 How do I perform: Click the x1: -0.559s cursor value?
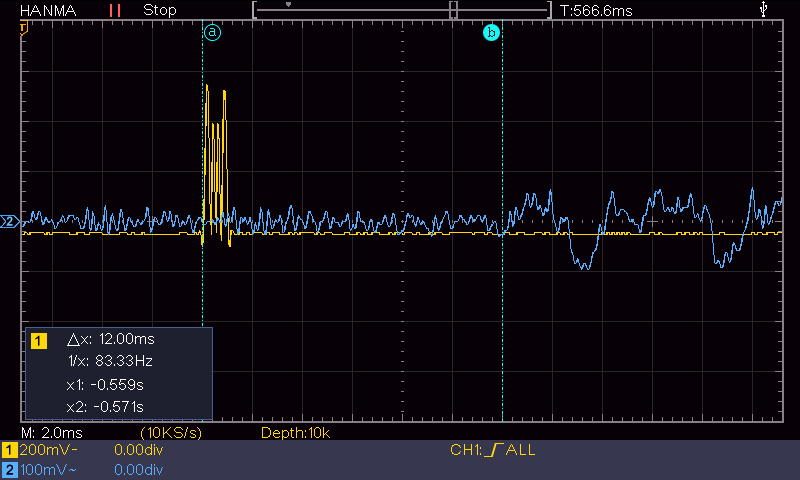[x=105, y=385]
